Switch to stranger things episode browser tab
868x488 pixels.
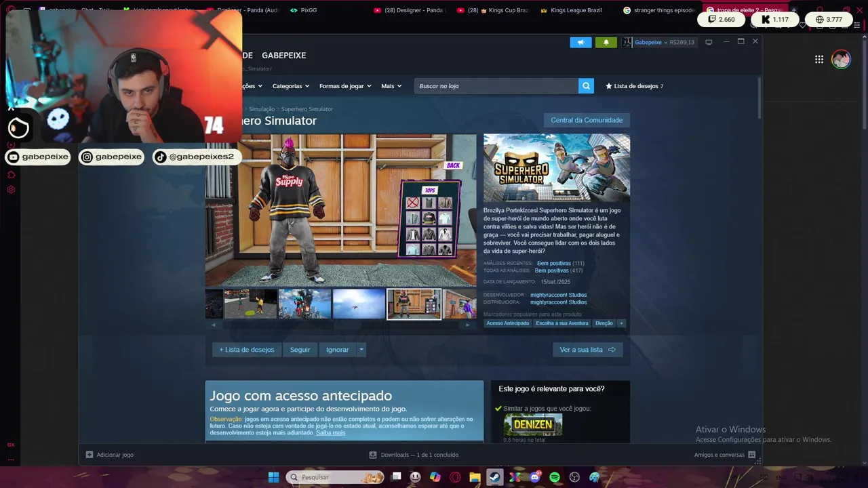[x=658, y=10]
